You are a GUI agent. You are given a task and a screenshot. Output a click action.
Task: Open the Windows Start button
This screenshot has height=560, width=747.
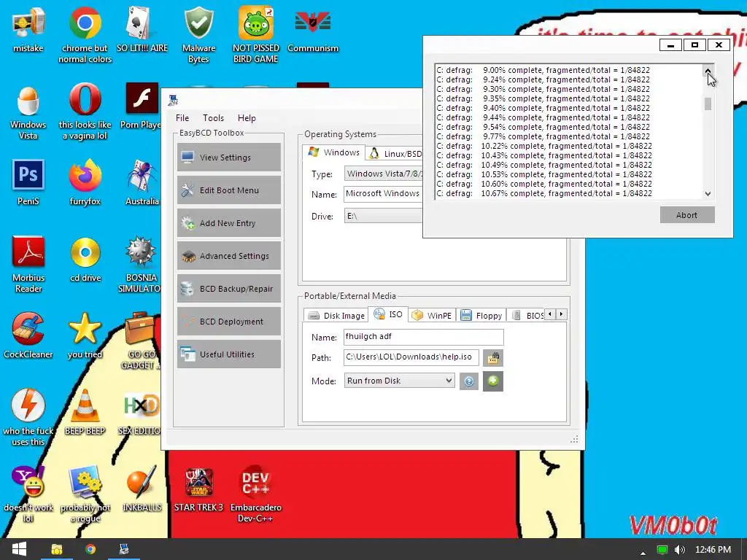coord(19,549)
